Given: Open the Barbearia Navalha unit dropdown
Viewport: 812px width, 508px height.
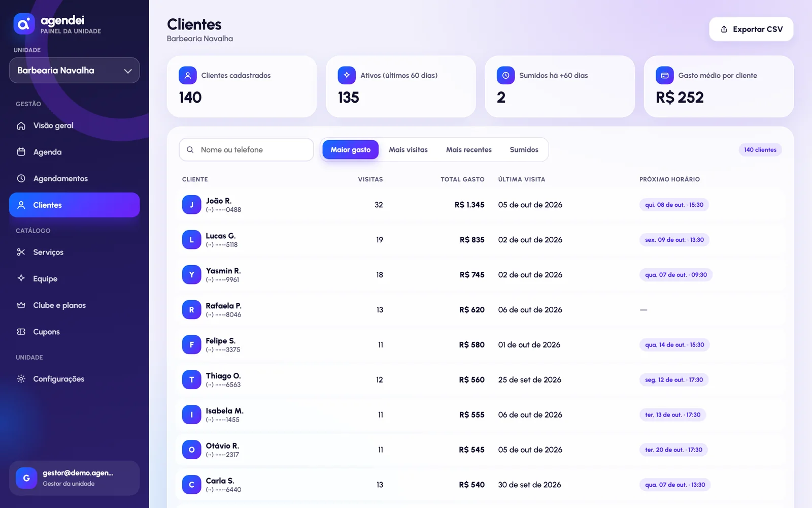Looking at the screenshot, I should point(74,71).
